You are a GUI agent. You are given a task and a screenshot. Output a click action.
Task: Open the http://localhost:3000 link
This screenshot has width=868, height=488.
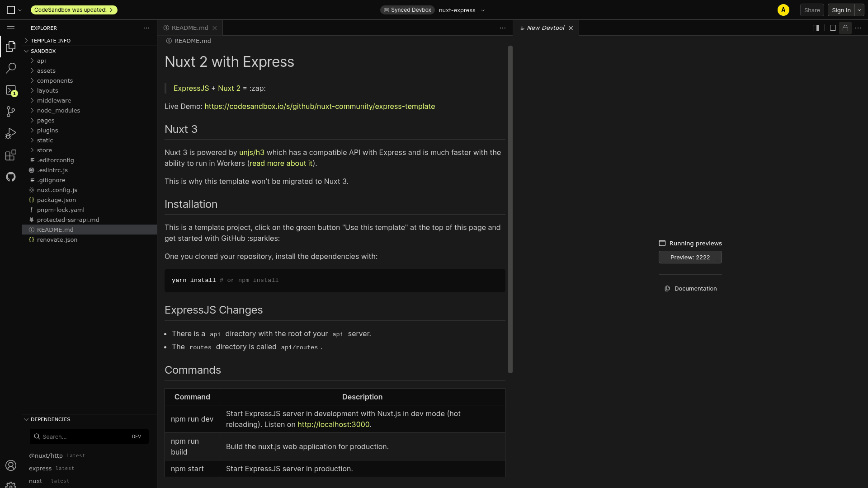pyautogui.click(x=334, y=425)
